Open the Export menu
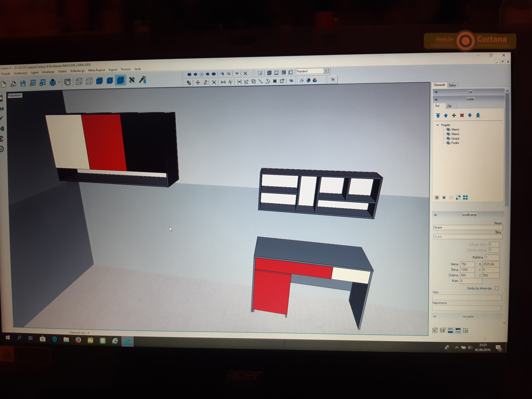 (x=113, y=70)
